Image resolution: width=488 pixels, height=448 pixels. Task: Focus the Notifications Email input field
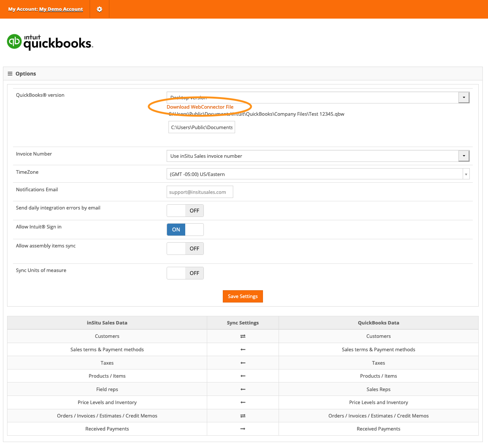point(200,192)
